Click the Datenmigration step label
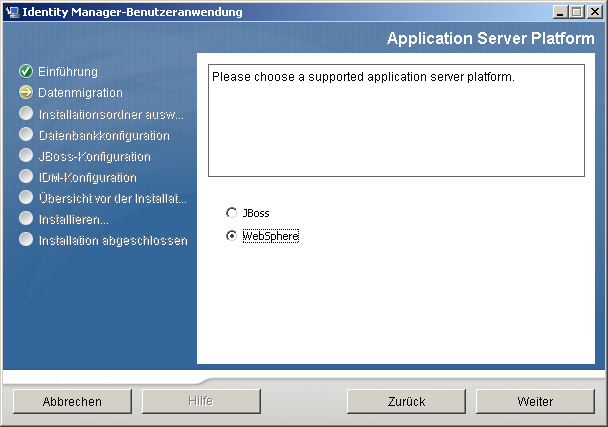This screenshot has width=608, height=427. [80, 93]
